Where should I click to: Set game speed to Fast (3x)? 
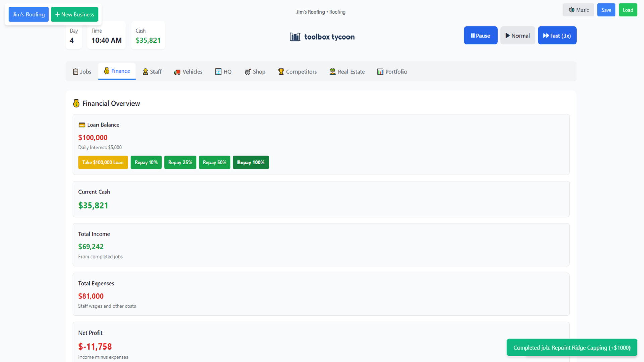click(557, 35)
